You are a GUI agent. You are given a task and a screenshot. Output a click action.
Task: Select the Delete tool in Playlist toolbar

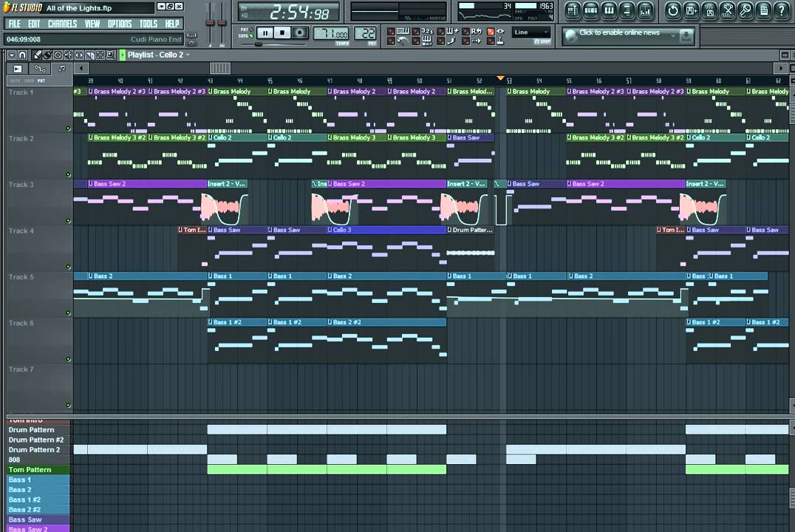(58, 55)
